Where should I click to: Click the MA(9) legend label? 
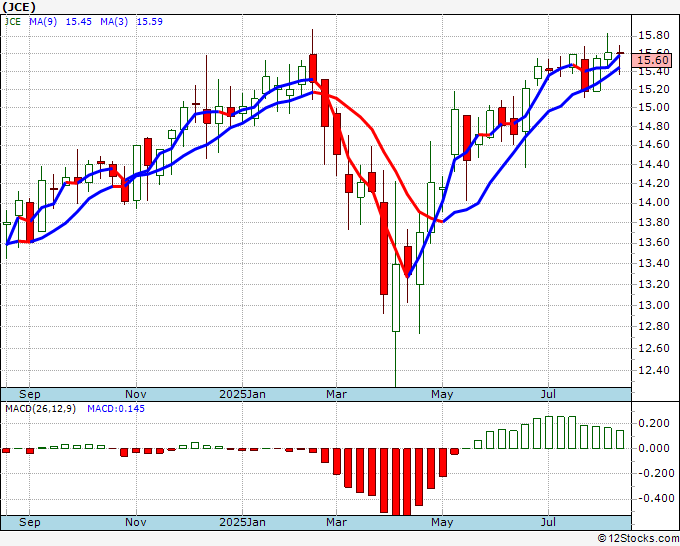tap(43, 21)
